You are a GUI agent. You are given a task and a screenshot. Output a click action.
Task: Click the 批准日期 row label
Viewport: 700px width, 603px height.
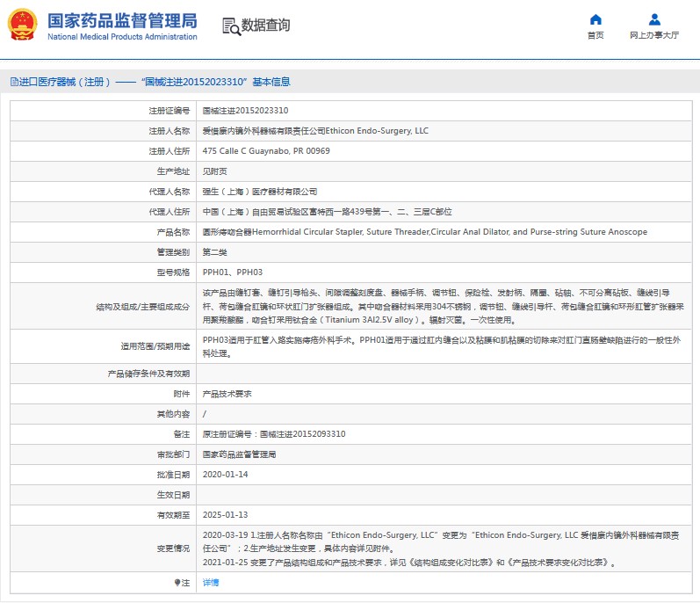[173, 475]
